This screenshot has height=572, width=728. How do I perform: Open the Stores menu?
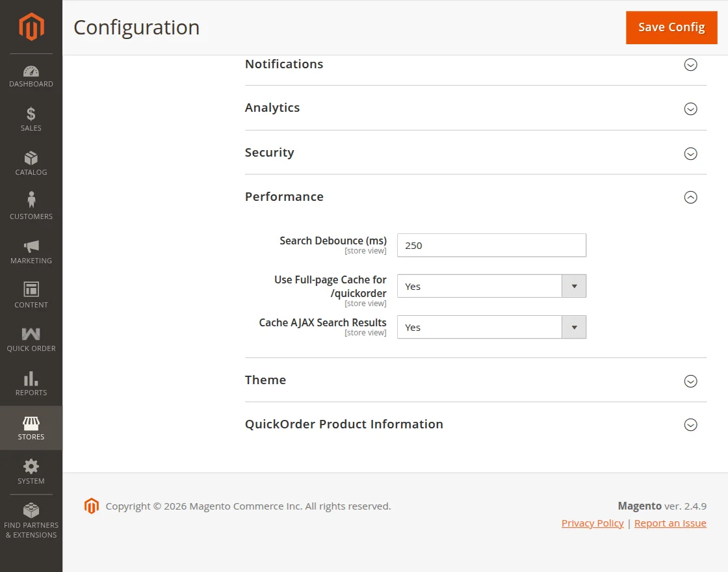click(x=31, y=428)
